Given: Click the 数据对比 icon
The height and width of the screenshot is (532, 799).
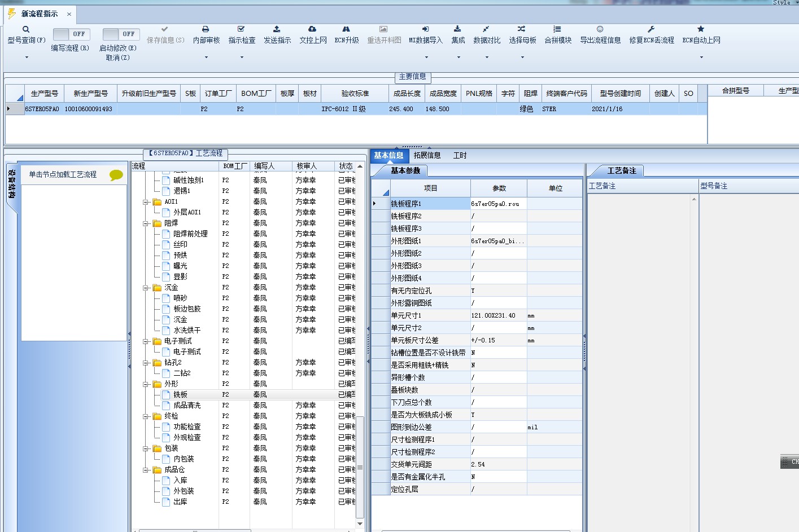Looking at the screenshot, I should coord(486,29).
